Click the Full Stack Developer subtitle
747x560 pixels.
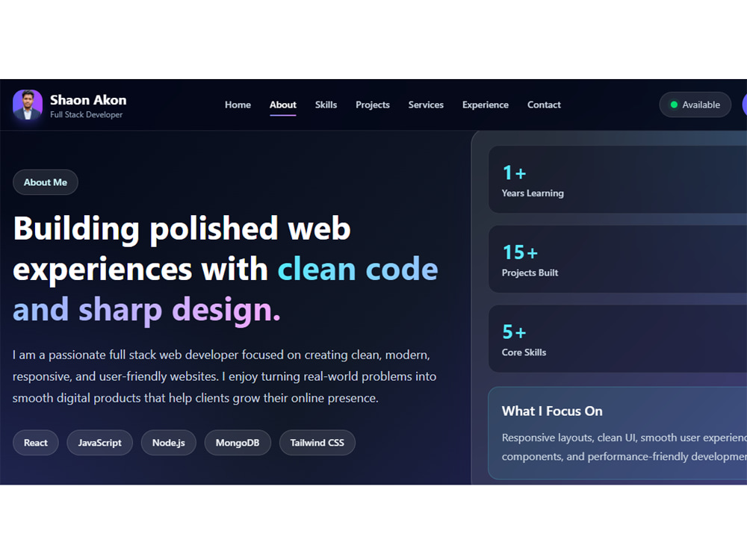pyautogui.click(x=86, y=115)
